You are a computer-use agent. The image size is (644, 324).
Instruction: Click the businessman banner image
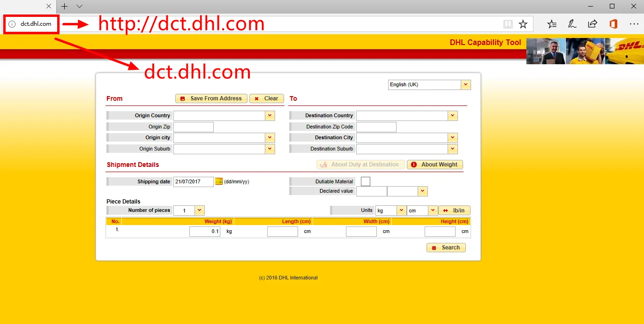546,51
